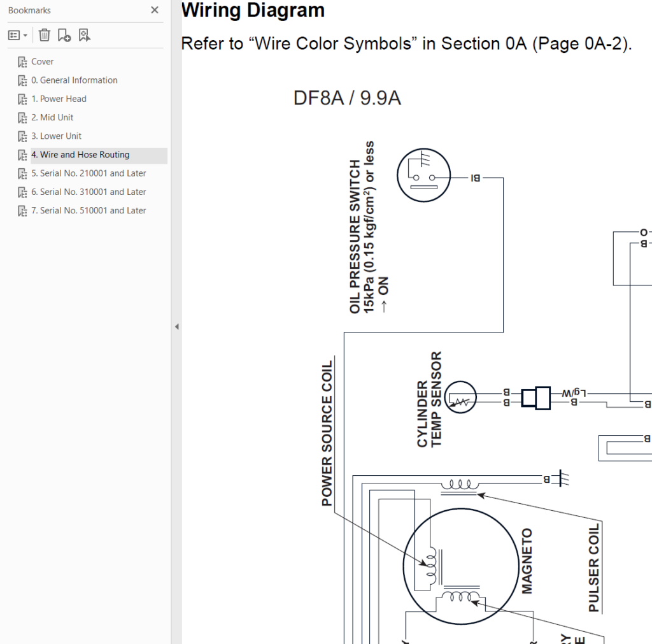The height and width of the screenshot is (644, 652).
Task: Click the bookmark icon beside Cover
Action: click(22, 62)
